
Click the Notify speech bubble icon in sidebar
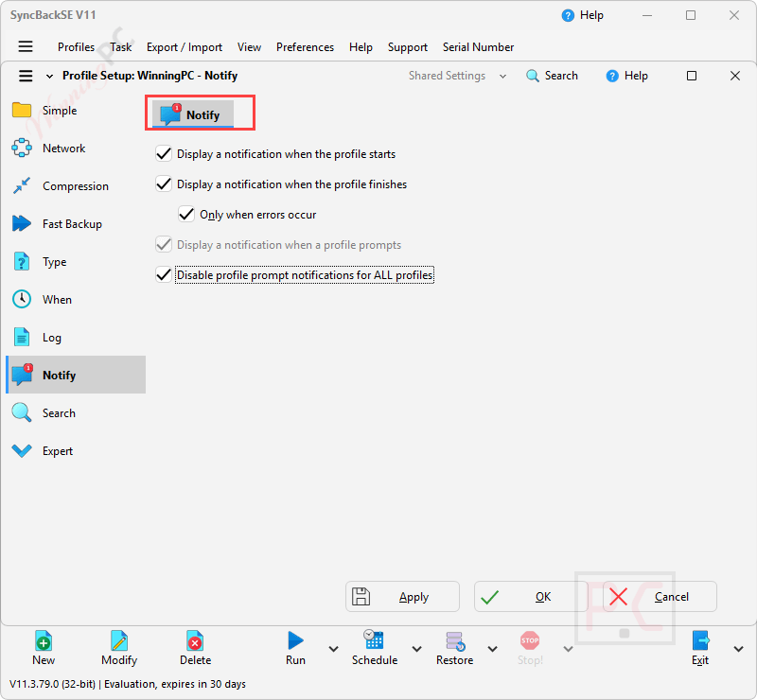tap(22, 375)
